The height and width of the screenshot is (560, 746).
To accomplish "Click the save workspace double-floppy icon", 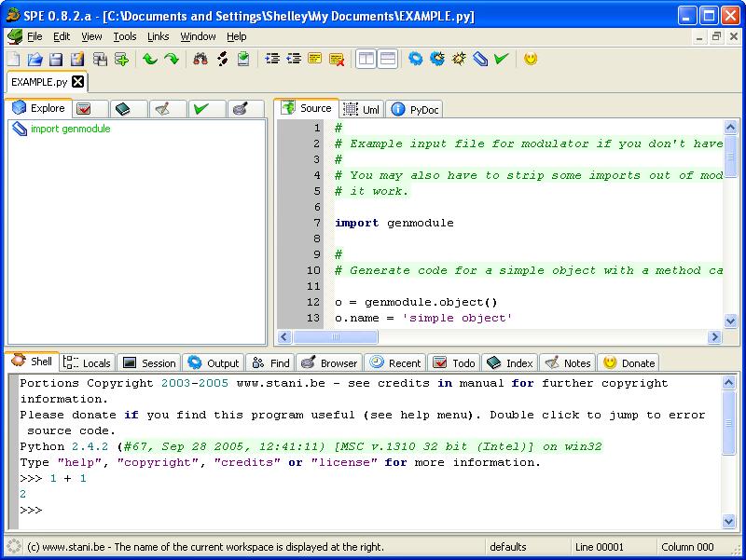I will coord(100,59).
